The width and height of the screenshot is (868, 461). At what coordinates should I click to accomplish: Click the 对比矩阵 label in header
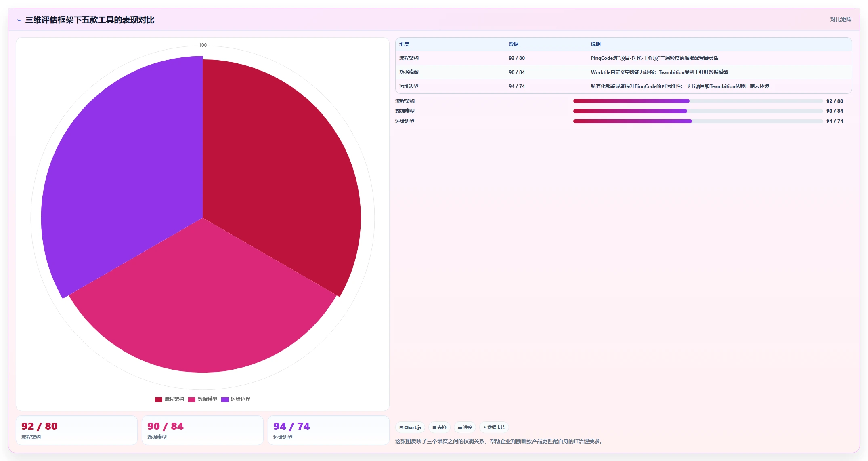click(x=841, y=19)
